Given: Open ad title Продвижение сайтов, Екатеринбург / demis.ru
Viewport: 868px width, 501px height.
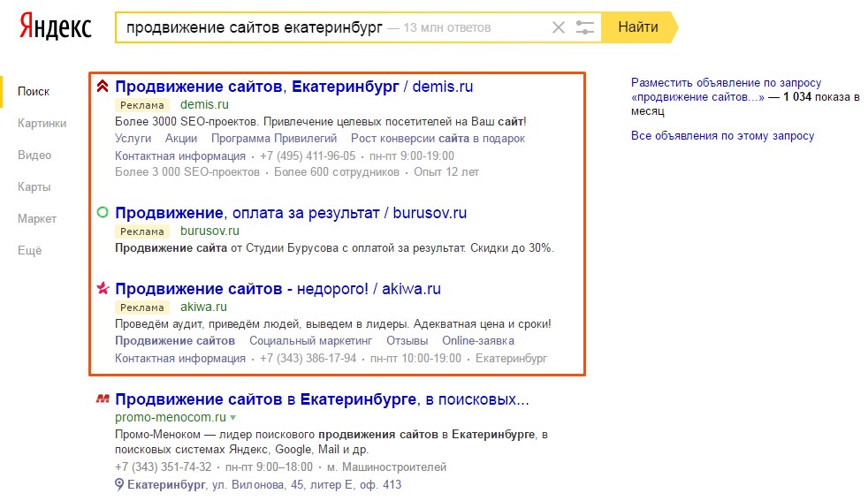Looking at the screenshot, I should (x=294, y=87).
